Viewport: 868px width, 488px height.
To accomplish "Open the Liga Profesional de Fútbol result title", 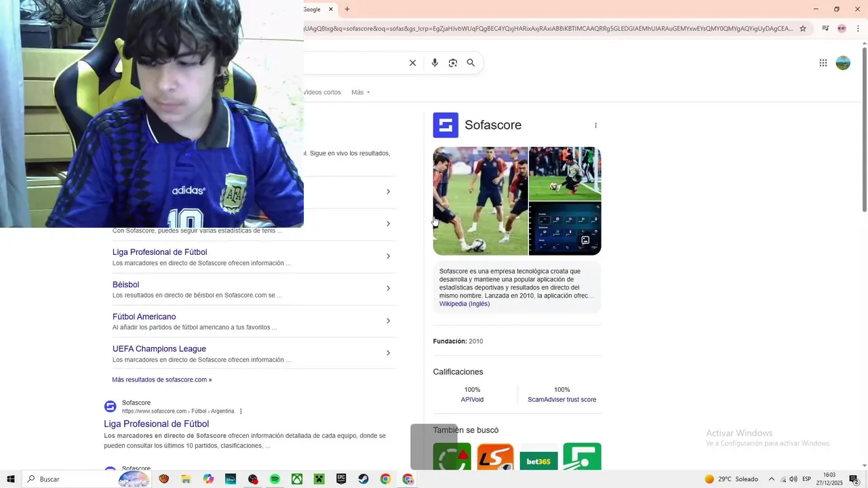I will (x=156, y=424).
